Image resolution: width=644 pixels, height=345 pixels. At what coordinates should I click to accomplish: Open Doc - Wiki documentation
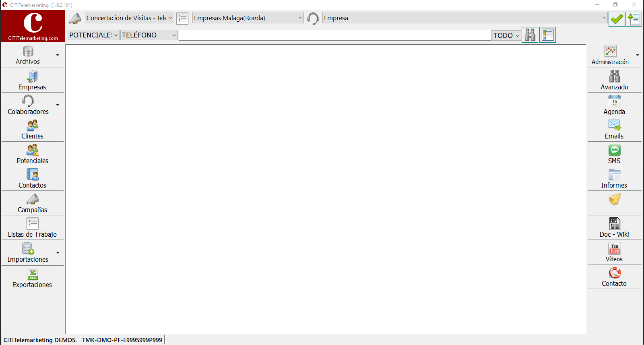(x=614, y=228)
